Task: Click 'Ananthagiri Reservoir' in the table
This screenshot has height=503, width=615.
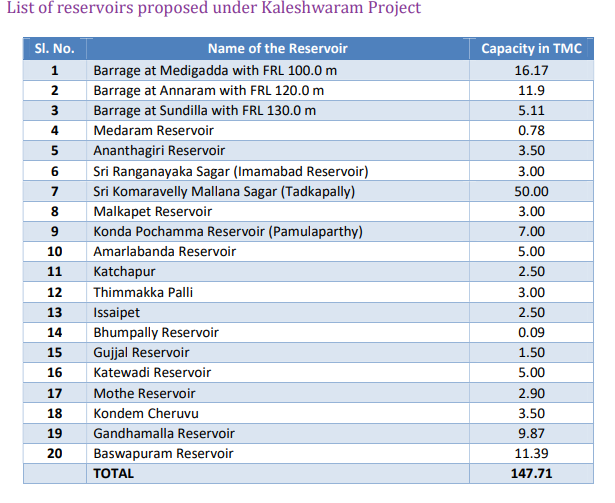Action: 160,151
